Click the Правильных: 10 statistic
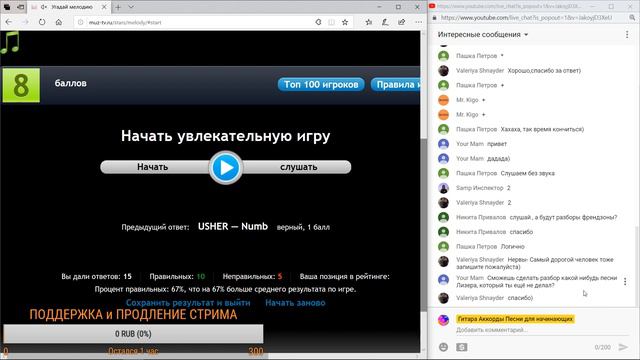This screenshot has height=360, width=640. point(177,276)
